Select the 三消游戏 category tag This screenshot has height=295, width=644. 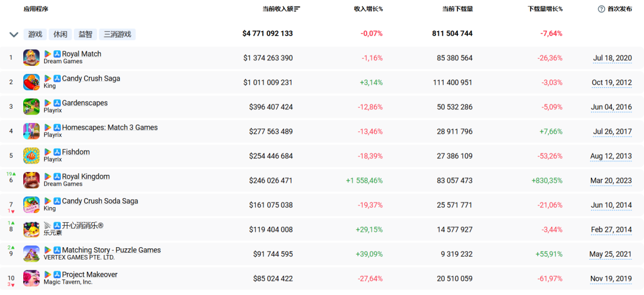click(117, 34)
